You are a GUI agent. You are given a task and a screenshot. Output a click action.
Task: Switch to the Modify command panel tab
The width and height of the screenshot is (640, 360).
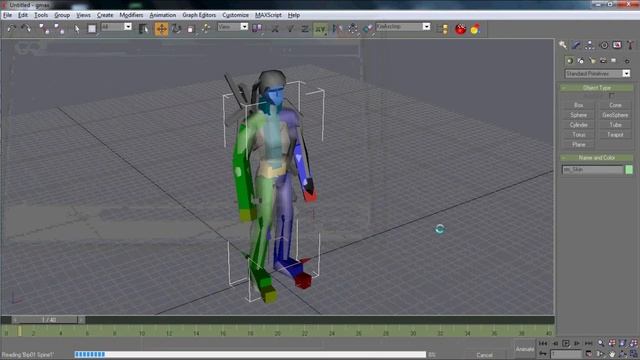pyautogui.click(x=576, y=45)
